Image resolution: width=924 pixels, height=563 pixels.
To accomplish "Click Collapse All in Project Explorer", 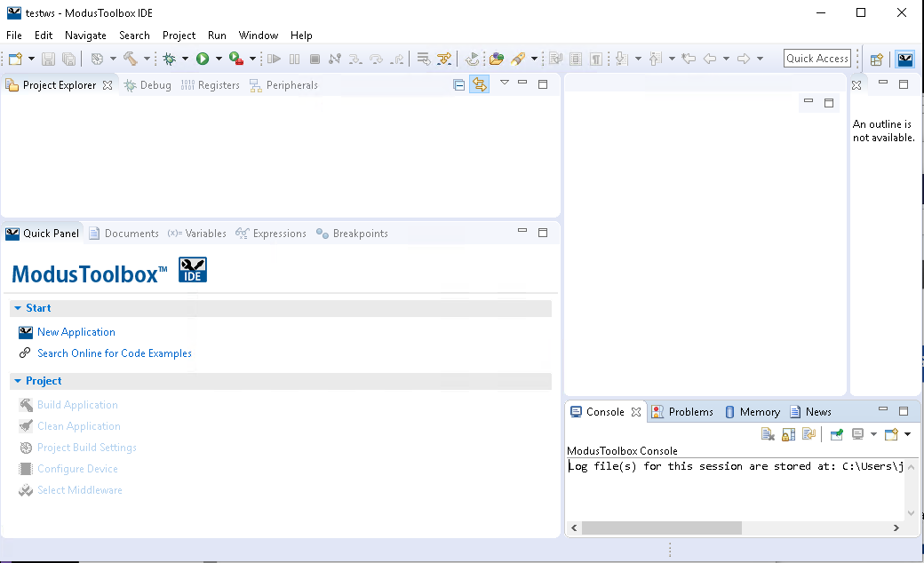I will (x=458, y=85).
